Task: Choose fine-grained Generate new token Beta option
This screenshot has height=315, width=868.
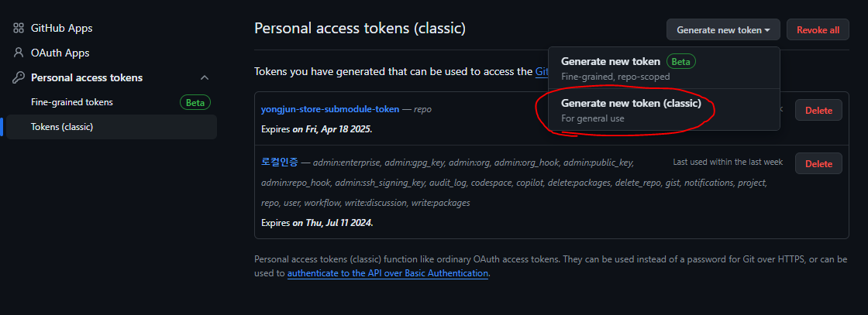Action: tap(663, 68)
